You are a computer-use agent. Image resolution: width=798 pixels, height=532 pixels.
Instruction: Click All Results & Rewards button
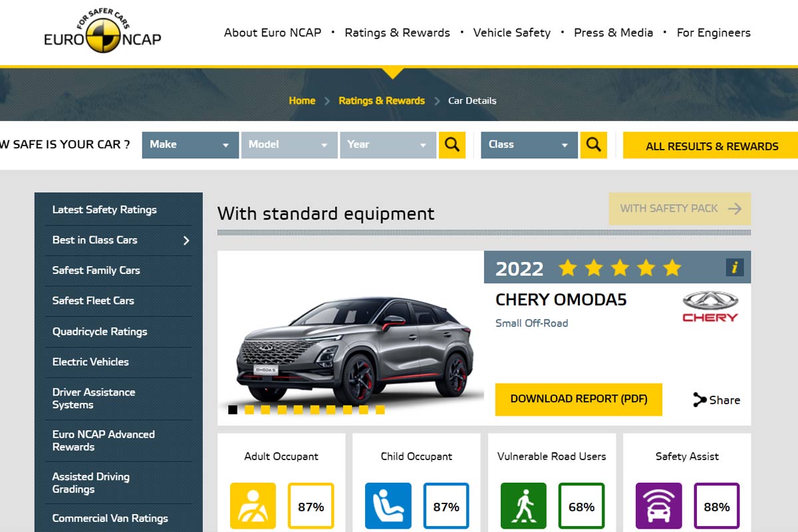[x=712, y=146]
